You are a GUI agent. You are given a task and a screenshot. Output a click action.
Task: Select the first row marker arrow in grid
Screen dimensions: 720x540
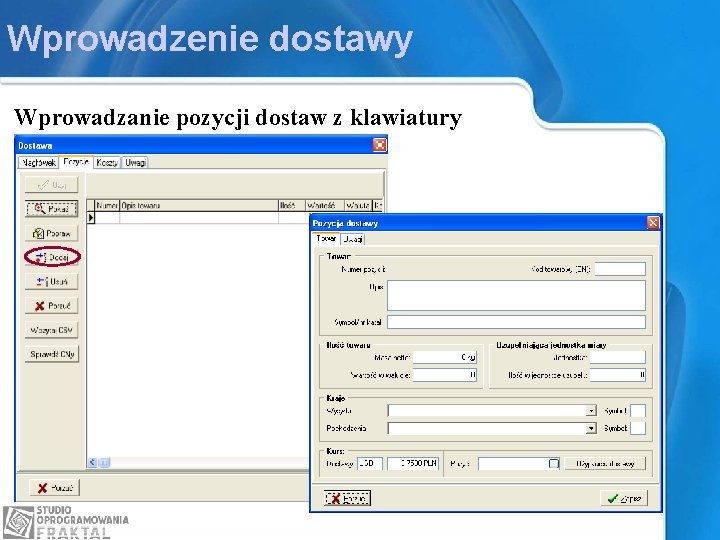(x=91, y=218)
